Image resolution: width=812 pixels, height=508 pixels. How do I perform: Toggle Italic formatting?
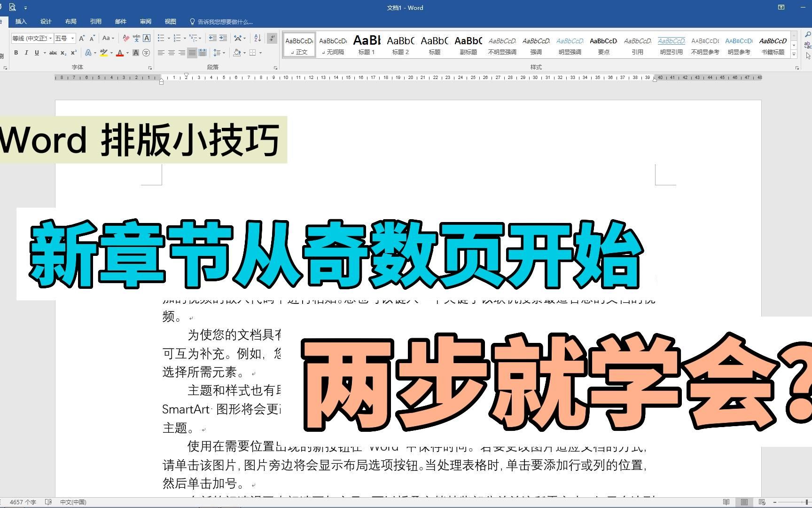point(26,53)
